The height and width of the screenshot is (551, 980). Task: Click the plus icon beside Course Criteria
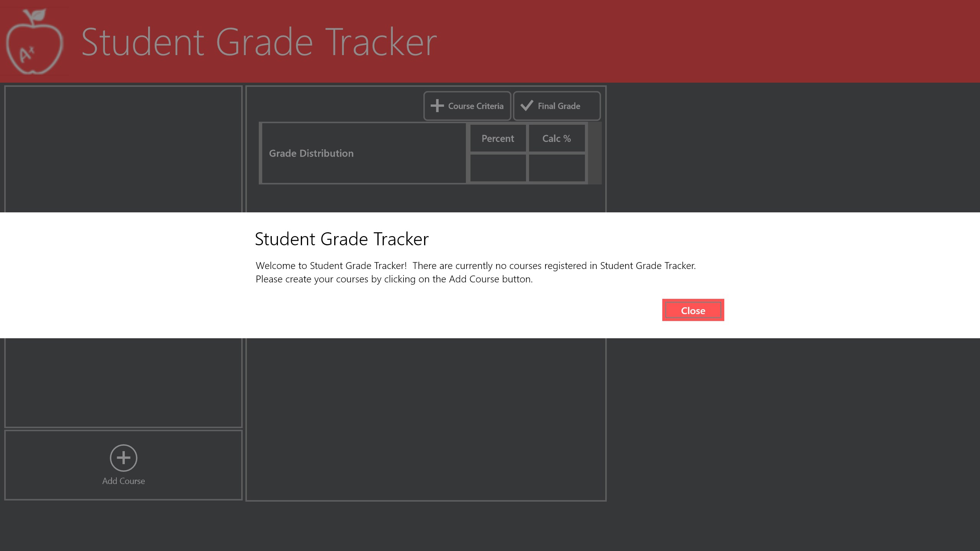pos(437,106)
